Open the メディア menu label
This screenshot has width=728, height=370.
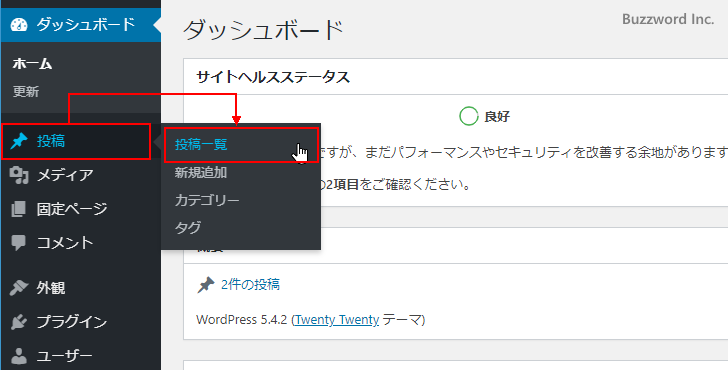coord(65,175)
